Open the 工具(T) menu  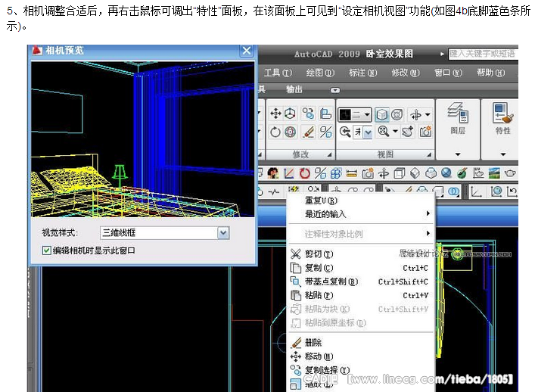(x=278, y=73)
